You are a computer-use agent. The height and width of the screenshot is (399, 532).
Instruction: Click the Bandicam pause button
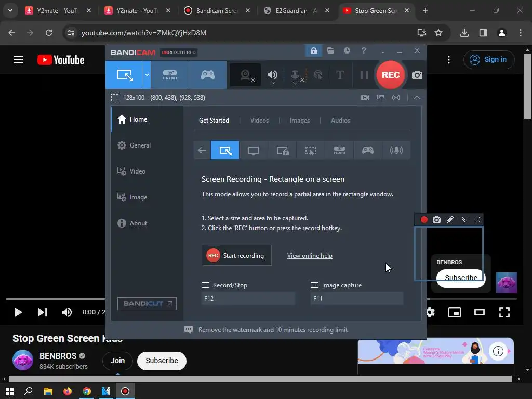pyautogui.click(x=364, y=75)
